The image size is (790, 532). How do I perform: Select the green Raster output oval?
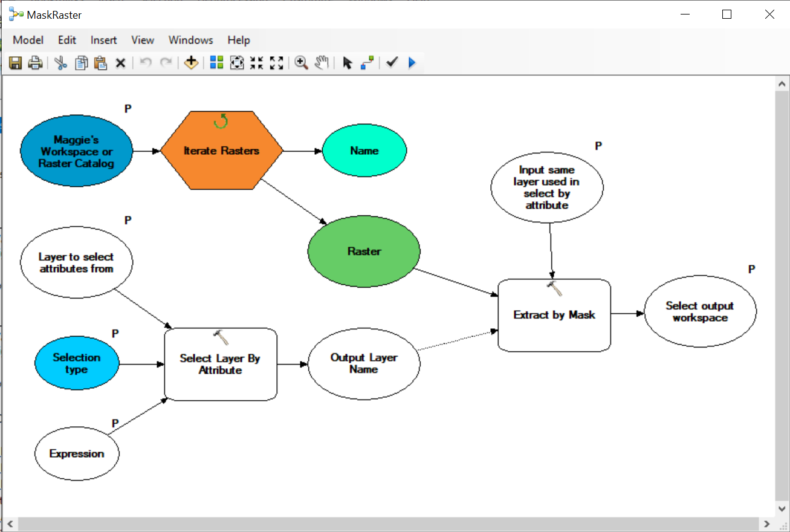pyautogui.click(x=364, y=251)
